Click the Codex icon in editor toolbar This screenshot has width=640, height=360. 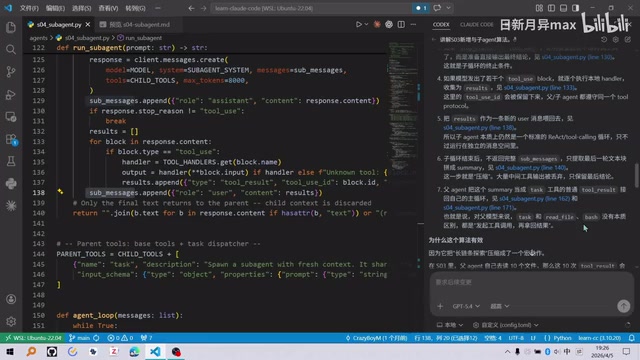point(389,24)
